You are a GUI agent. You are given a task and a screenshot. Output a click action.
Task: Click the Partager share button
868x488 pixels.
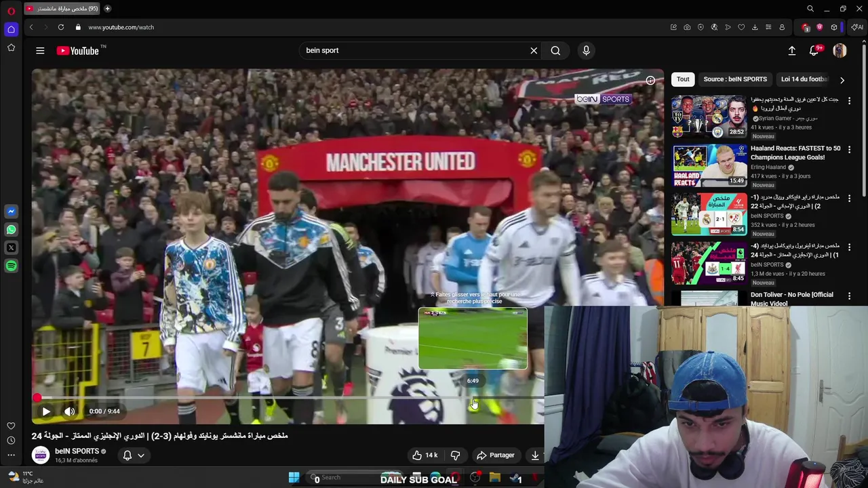(495, 455)
